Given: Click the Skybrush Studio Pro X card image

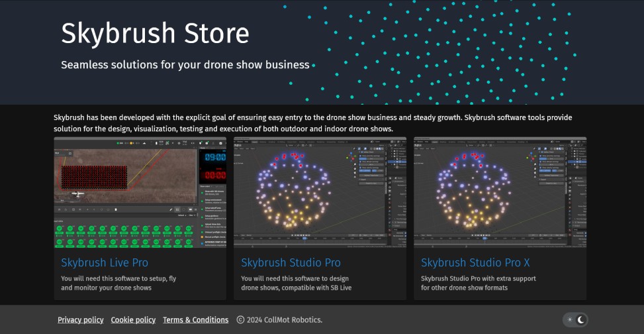Looking at the screenshot, I should pyautogui.click(x=500, y=192).
